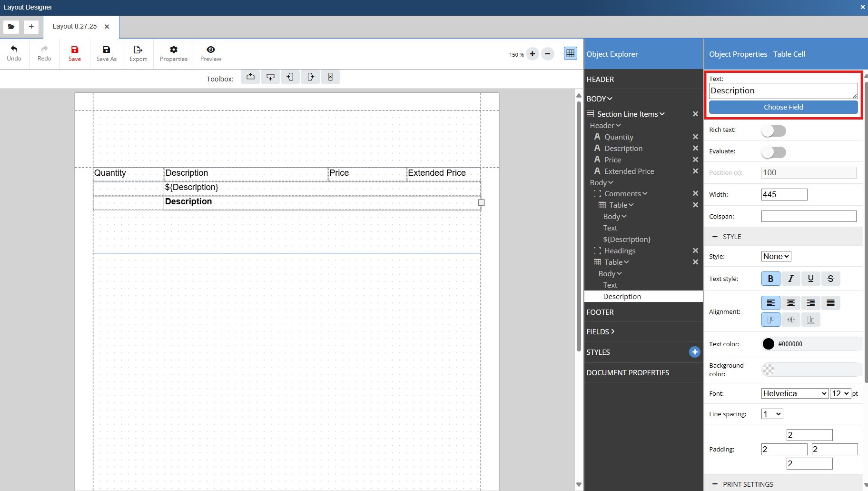868x491 pixels.
Task: Add a new style with plus icon
Action: pyautogui.click(x=694, y=352)
